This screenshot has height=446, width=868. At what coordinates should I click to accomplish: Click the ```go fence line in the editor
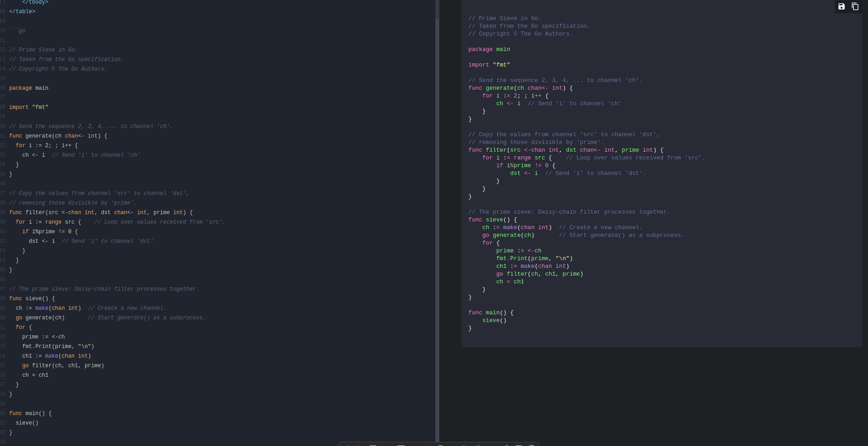pos(17,31)
